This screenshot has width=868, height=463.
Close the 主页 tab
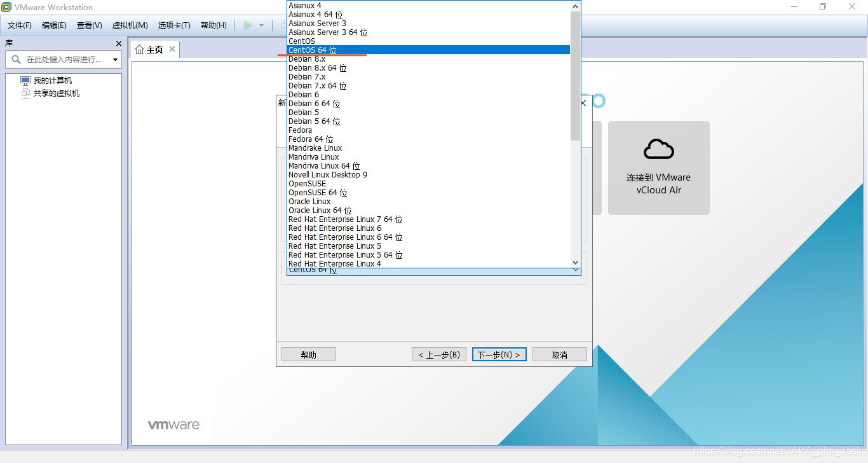click(x=172, y=50)
